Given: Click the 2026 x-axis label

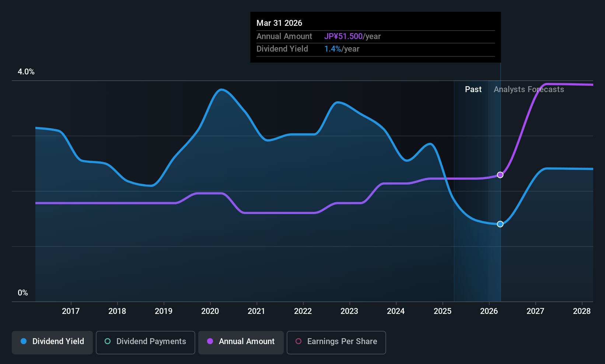Looking at the screenshot, I should point(489,311).
